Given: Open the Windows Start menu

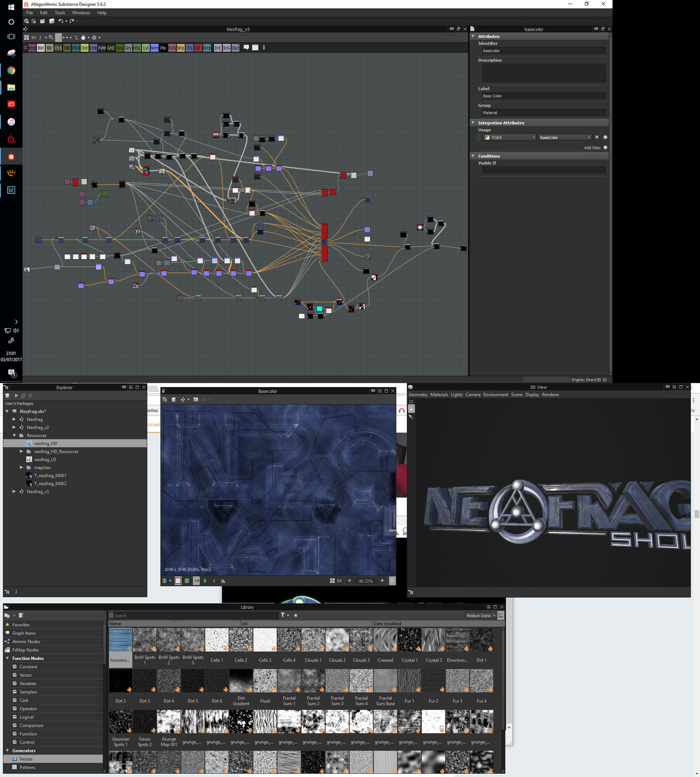Looking at the screenshot, I should click(x=11, y=7).
